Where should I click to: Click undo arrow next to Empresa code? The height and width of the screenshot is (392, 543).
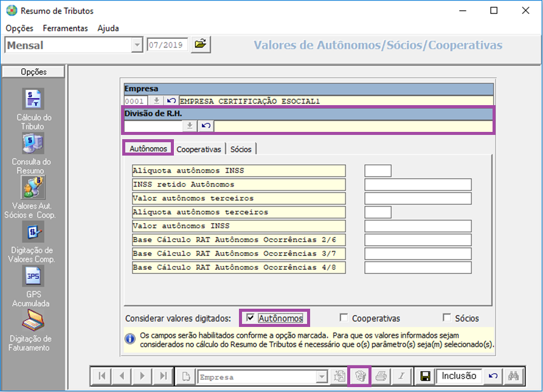point(171,101)
